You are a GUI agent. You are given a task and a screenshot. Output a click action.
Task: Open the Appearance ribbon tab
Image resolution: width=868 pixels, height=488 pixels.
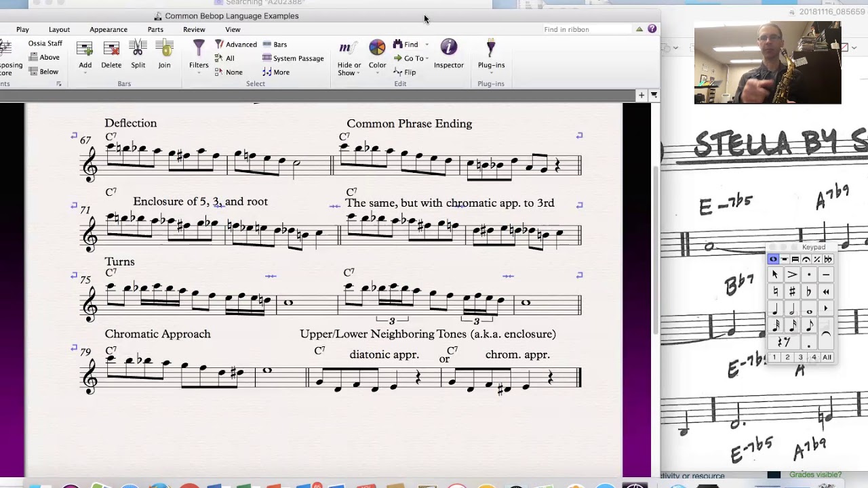[108, 30]
